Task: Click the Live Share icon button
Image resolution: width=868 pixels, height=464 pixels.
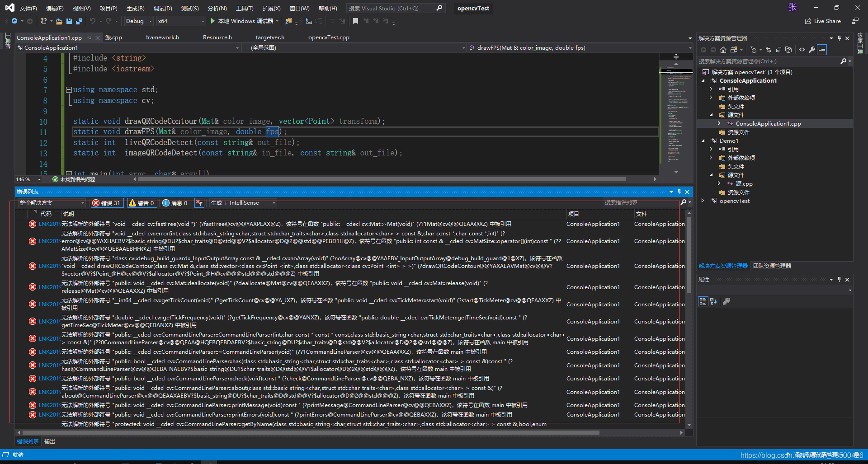Action: [x=823, y=21]
